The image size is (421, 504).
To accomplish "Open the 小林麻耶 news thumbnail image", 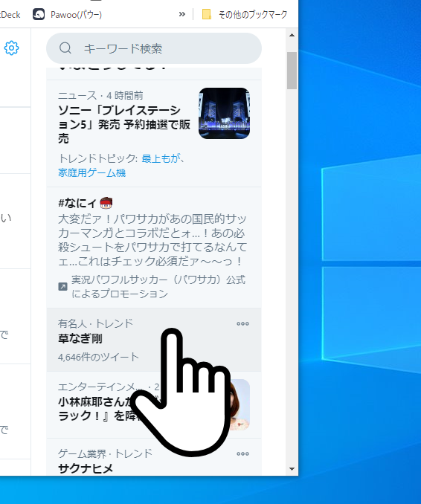I will 240,404.
